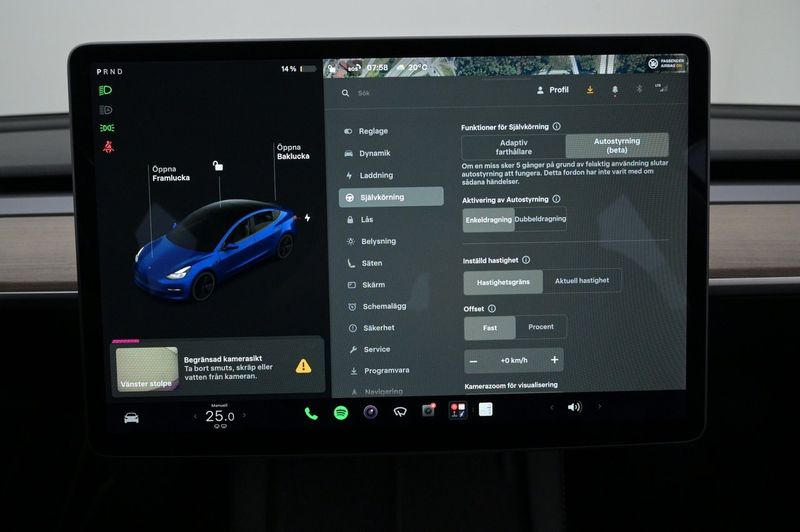Viewport: 800px width, 532px height.
Task: Open the Profil selector
Action: (553, 90)
